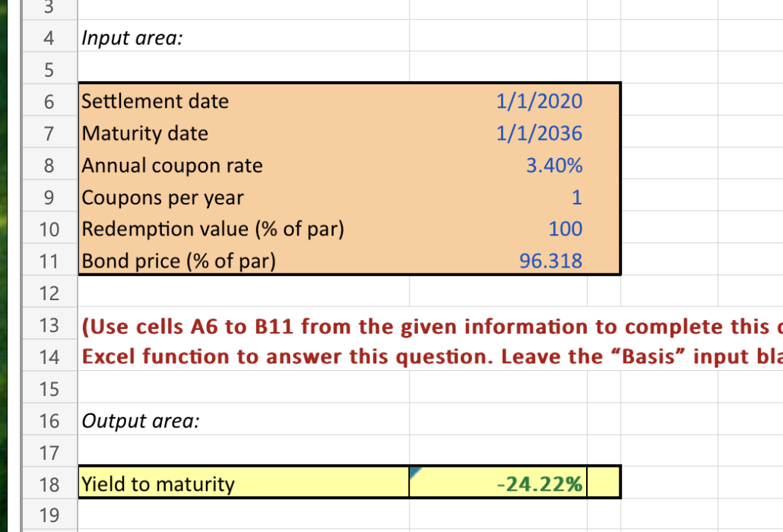Click the Annual coupon rate 3.40% cell
783x532 pixels.
pos(498,165)
